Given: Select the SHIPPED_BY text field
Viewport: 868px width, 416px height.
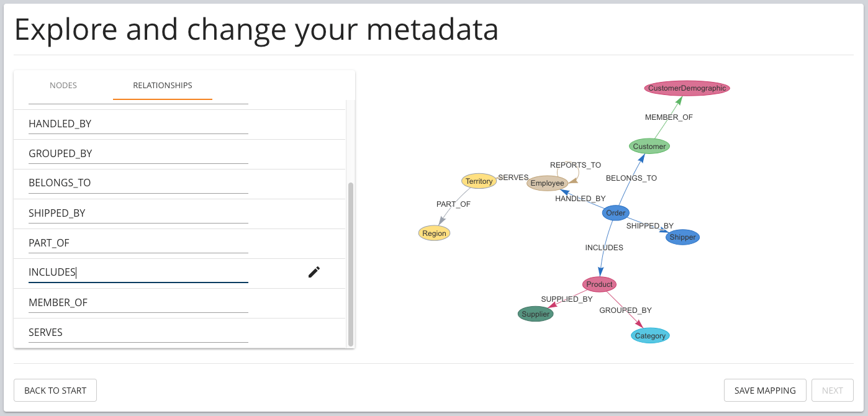Looking at the screenshot, I should [x=138, y=214].
